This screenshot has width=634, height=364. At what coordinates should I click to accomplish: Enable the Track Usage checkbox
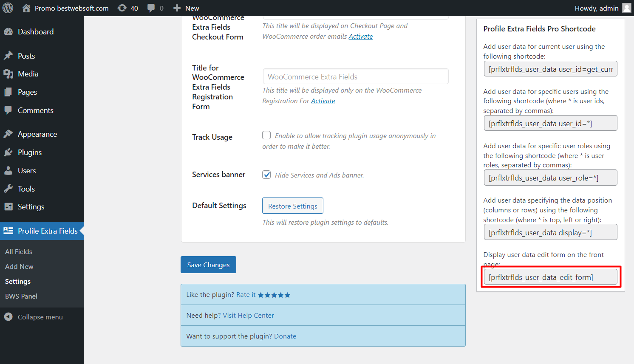pyautogui.click(x=266, y=135)
